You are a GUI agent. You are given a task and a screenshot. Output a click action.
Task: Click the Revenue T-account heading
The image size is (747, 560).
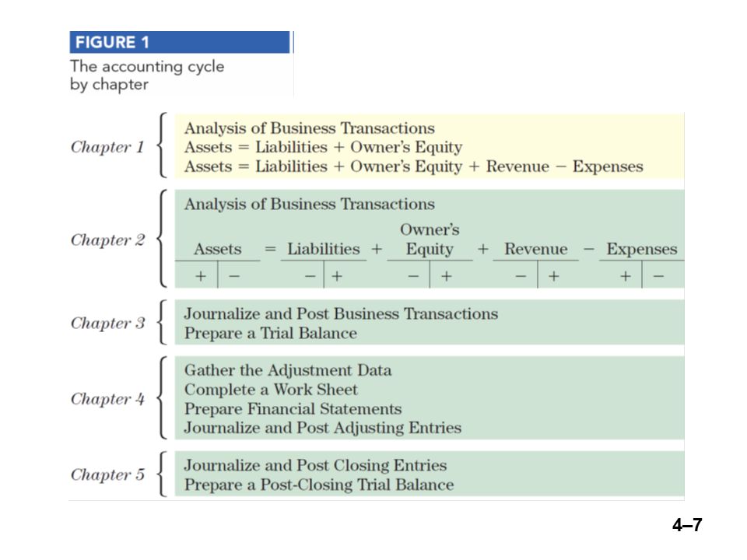click(536, 249)
